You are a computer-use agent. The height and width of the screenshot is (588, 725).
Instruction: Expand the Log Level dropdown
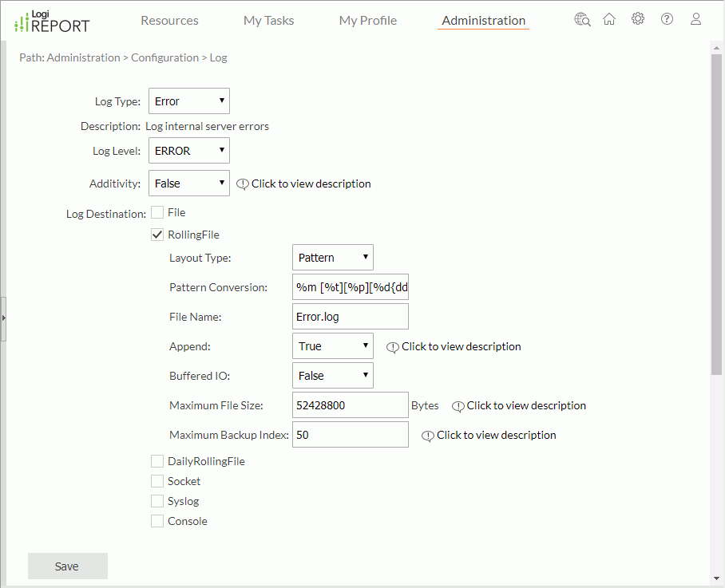pos(189,151)
